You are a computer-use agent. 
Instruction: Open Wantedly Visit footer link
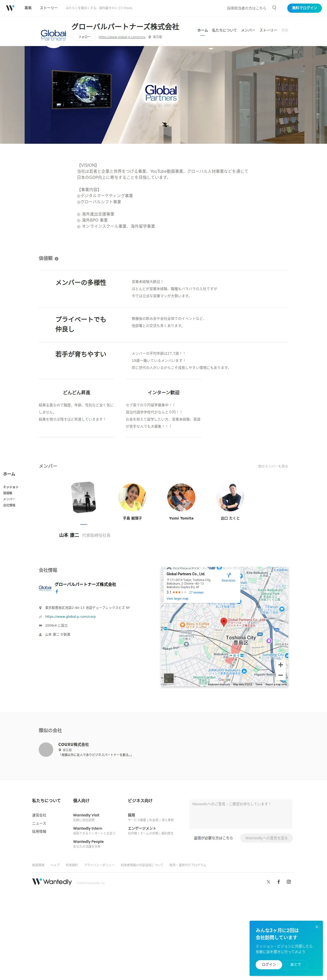tap(86, 815)
